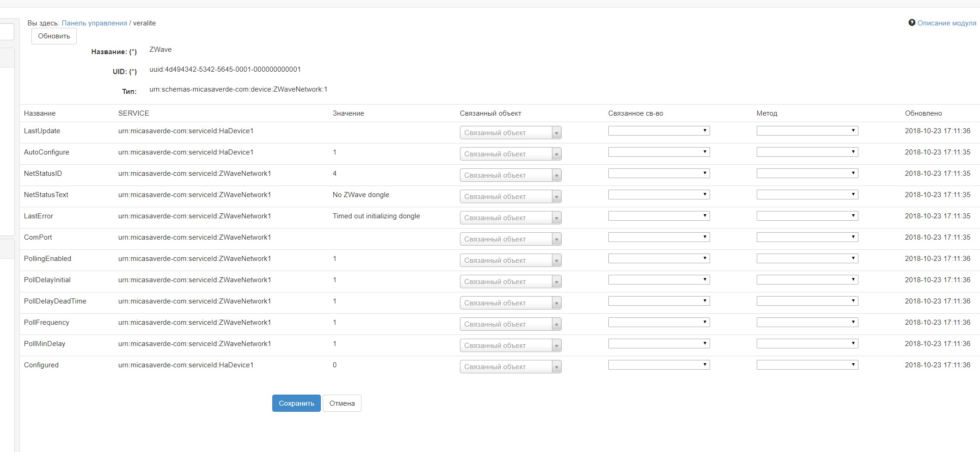
Task: Click the Сохранить button
Action: tap(296, 403)
